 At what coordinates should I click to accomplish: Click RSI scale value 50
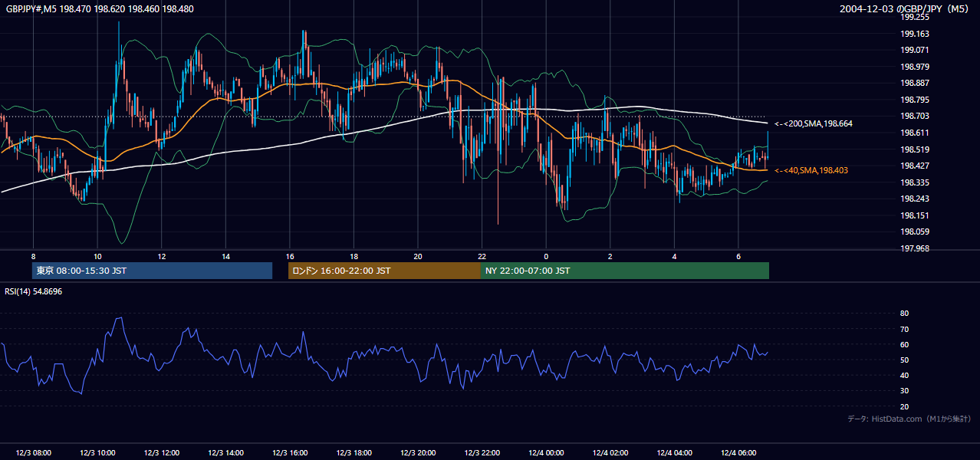pyautogui.click(x=904, y=360)
